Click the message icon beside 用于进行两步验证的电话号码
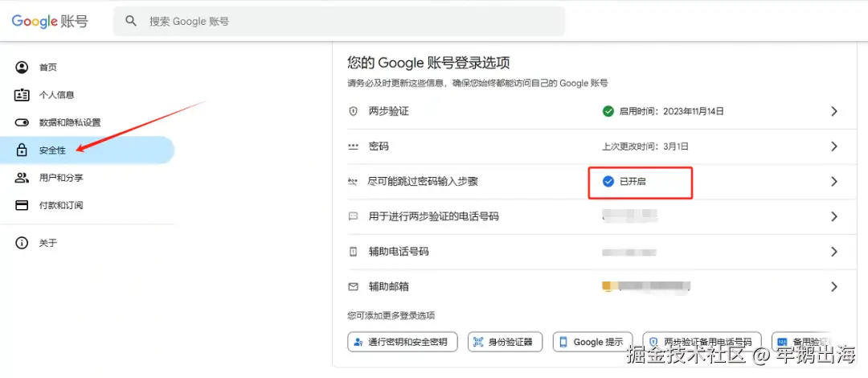The image size is (868, 378). point(353,216)
